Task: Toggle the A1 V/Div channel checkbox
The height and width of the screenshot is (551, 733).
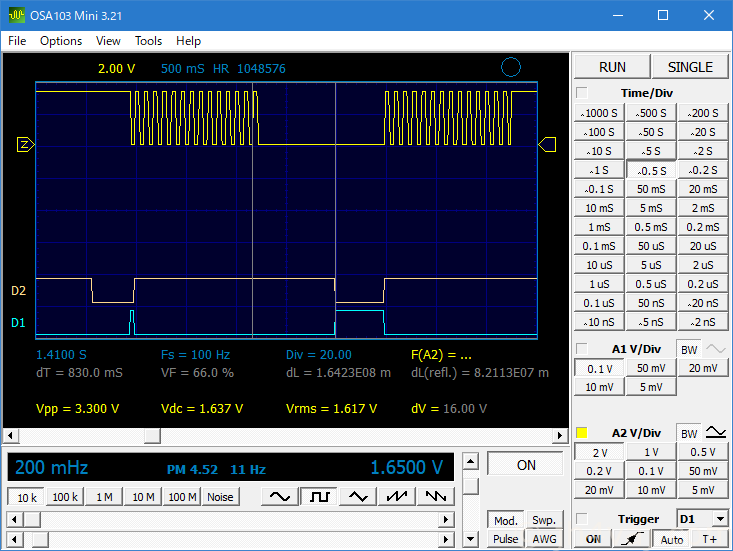Action: click(x=582, y=349)
